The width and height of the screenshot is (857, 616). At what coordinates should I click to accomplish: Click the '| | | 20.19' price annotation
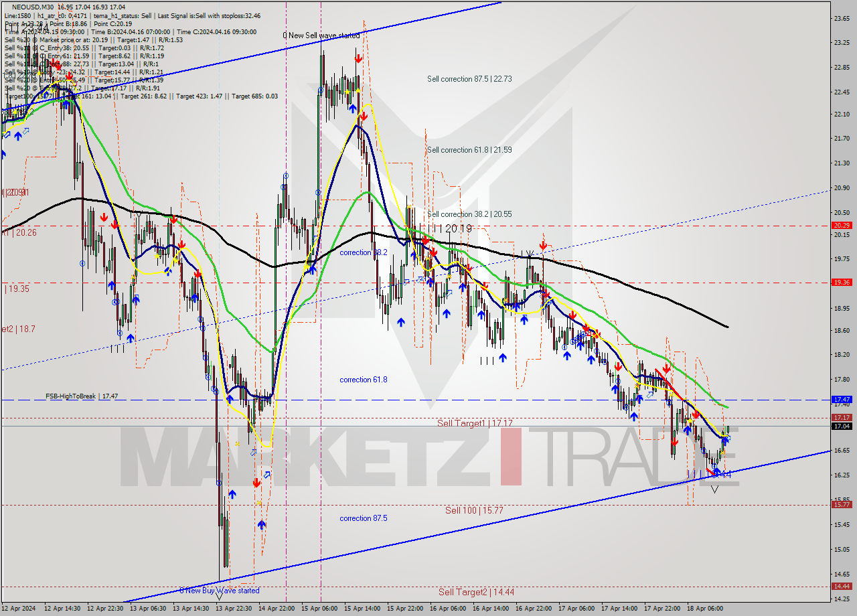pos(450,228)
